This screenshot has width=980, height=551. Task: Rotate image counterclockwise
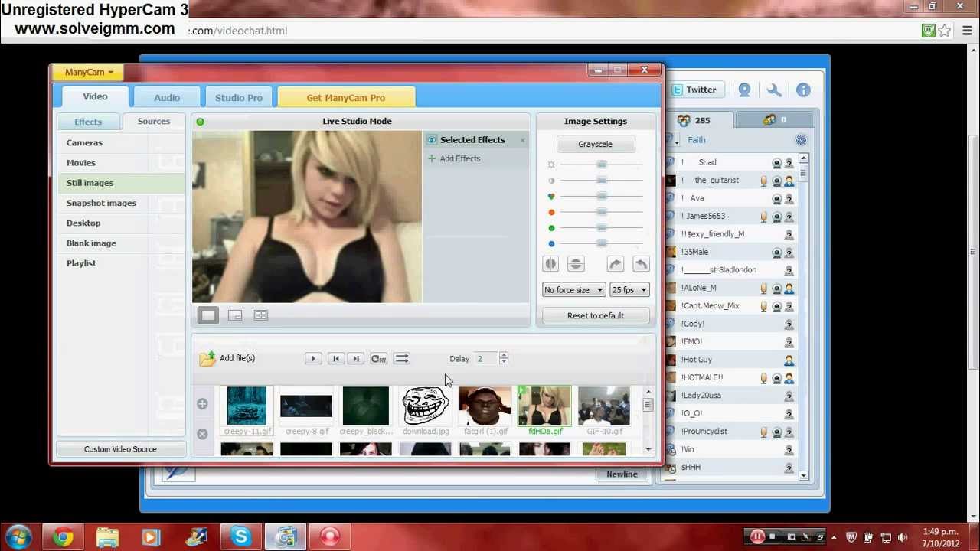click(641, 264)
